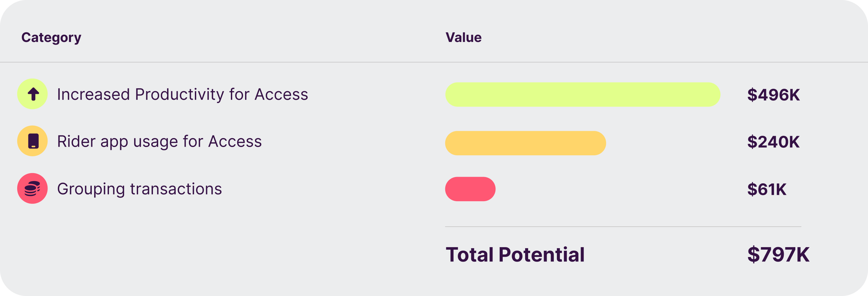The image size is (868, 296).
Task: Click the $797K total amount
Action: [x=778, y=254]
